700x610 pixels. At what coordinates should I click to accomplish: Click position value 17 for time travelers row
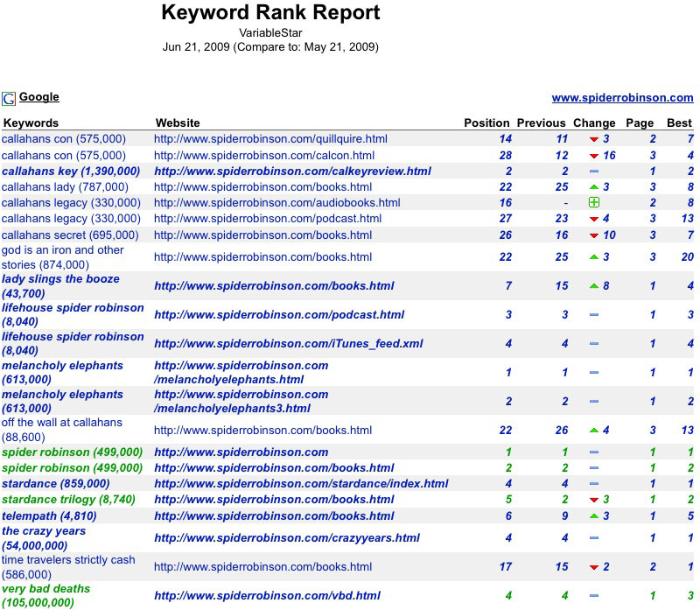pos(506,567)
